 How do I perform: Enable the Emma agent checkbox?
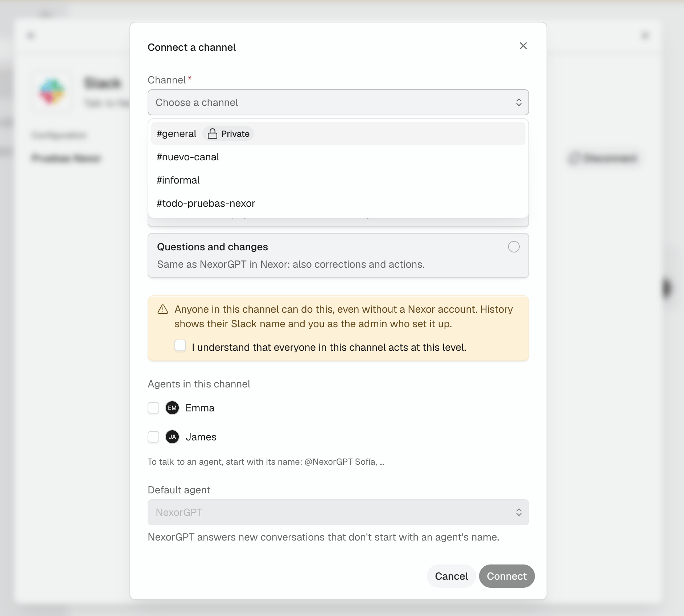(x=153, y=408)
